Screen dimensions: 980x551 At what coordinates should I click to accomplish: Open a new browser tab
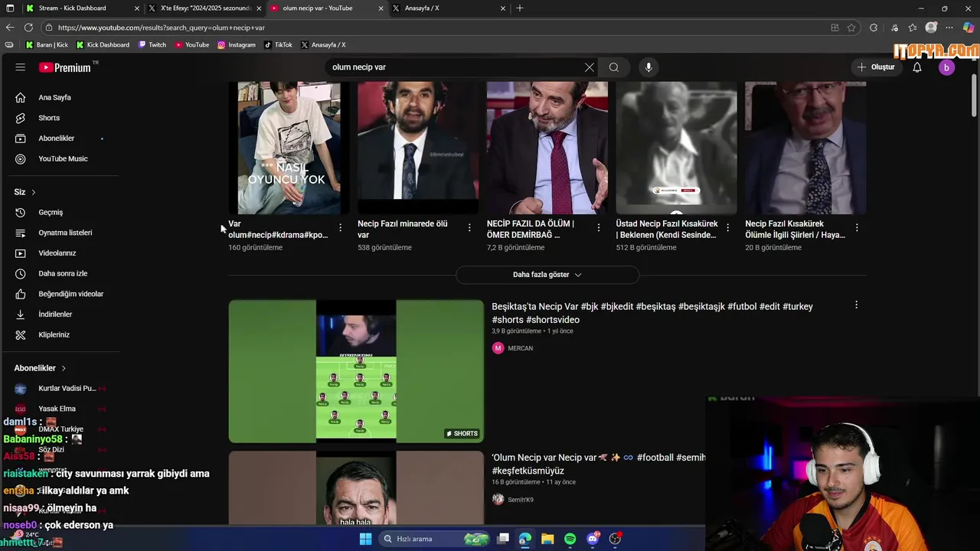coord(520,8)
